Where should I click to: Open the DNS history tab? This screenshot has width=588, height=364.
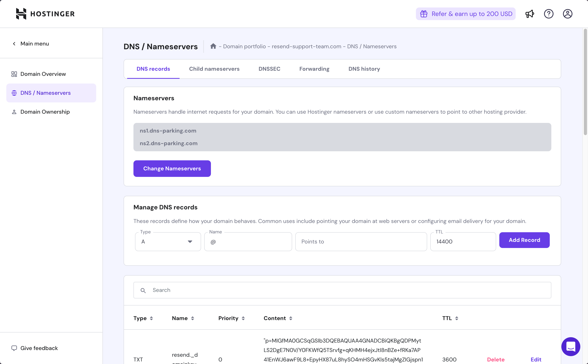[x=364, y=69]
